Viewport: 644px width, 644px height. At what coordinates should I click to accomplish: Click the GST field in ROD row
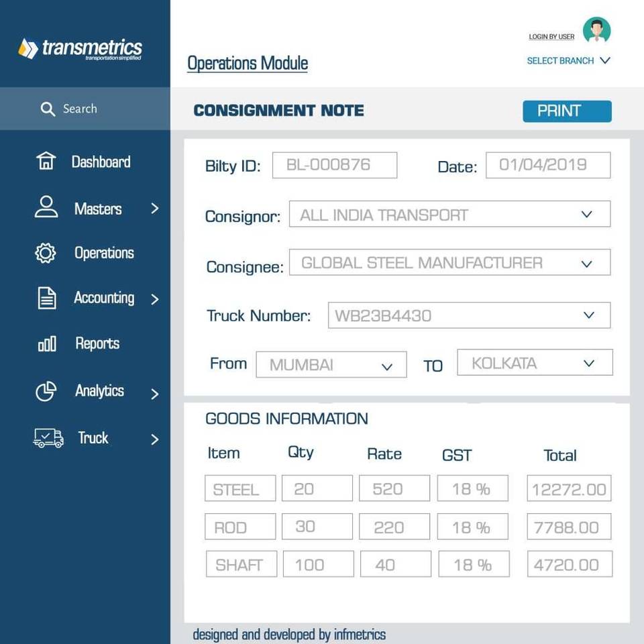coord(472,526)
